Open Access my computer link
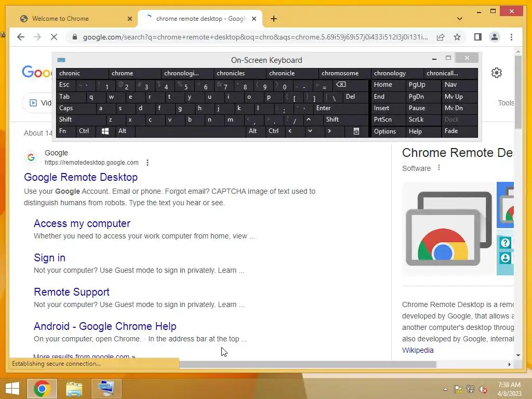532x399 pixels. click(x=82, y=223)
